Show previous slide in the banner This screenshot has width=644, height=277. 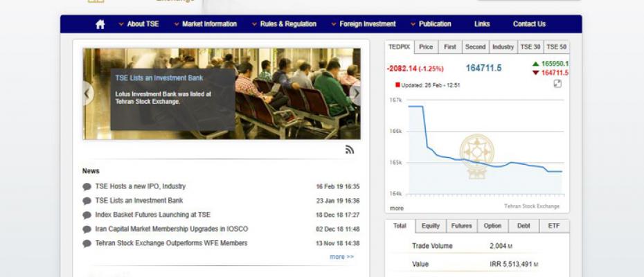pyautogui.click(x=87, y=93)
